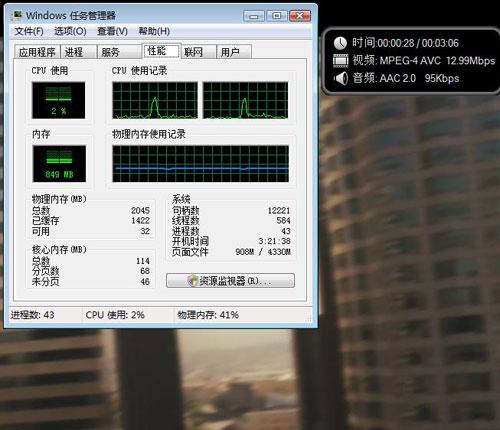The height and width of the screenshot is (430, 500).
Task: Switch to the 服务 tab
Action: coord(119,52)
